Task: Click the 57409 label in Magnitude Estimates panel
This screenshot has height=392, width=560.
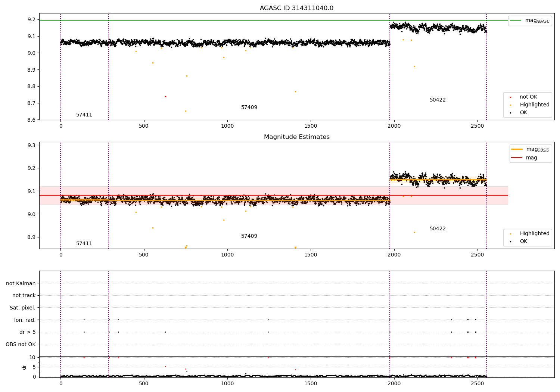Action: [x=249, y=236]
